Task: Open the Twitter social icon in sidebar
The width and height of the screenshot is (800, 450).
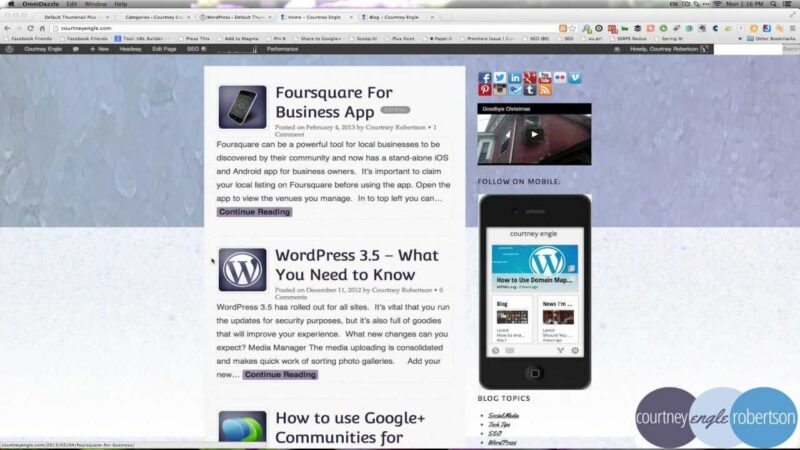Action: coord(499,78)
